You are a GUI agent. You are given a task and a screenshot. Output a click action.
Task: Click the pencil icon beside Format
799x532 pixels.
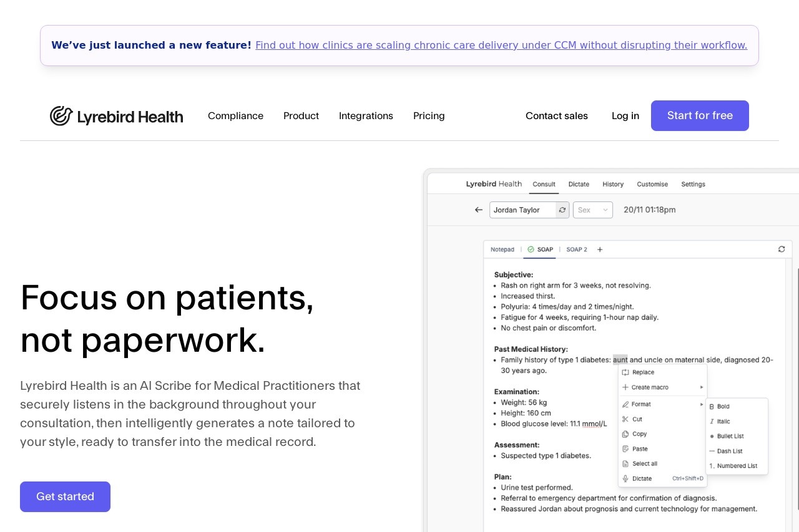(x=625, y=404)
